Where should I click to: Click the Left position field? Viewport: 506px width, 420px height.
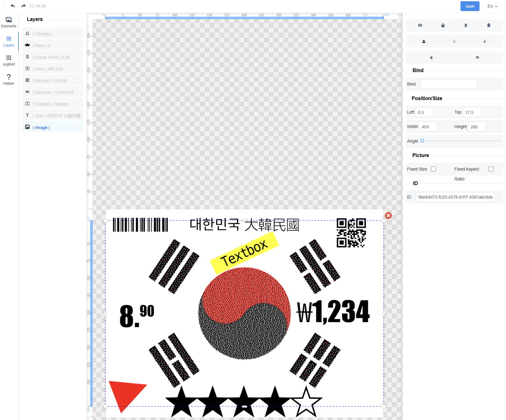[424, 112]
